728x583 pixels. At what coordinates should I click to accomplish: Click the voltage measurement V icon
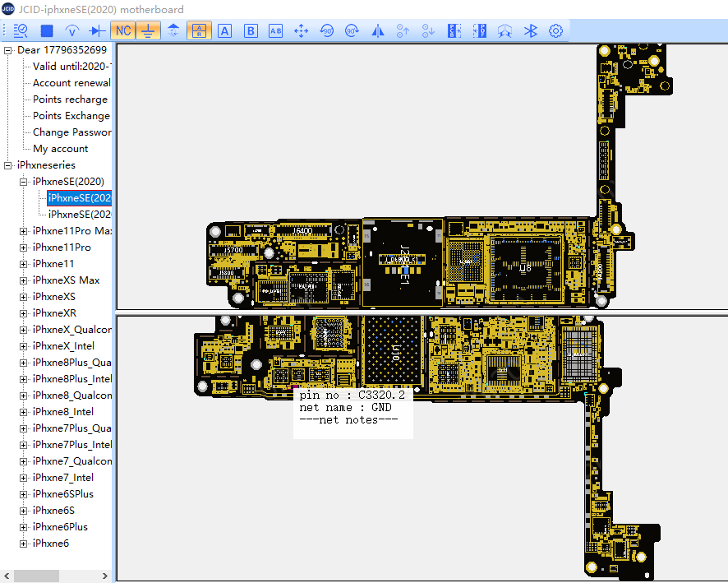pos(71,31)
